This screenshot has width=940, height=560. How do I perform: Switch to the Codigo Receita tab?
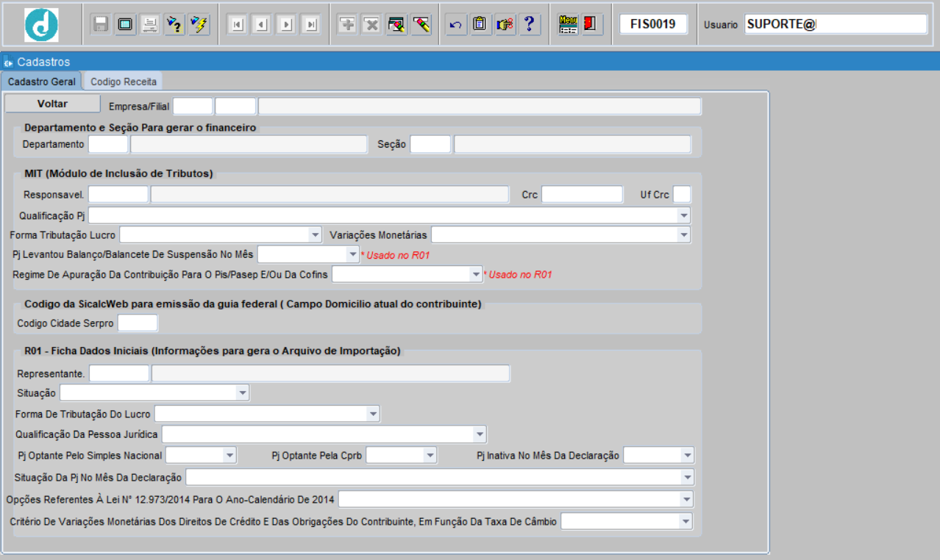point(124,82)
